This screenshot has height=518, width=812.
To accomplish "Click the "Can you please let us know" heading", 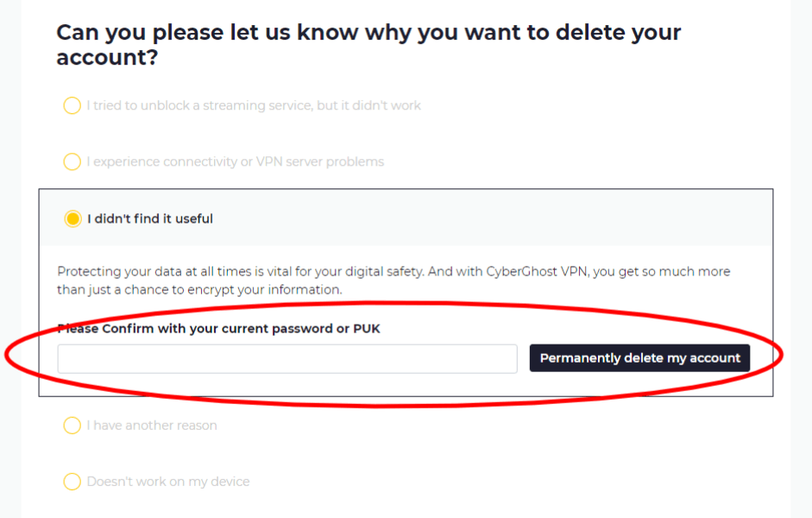I will (368, 45).
